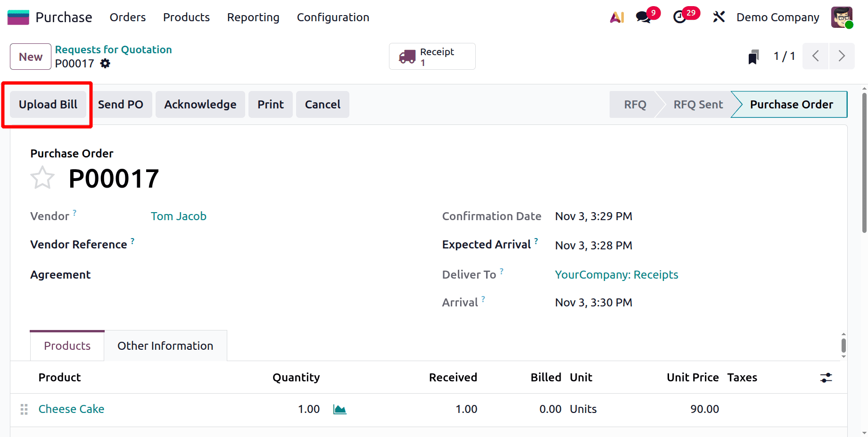868x437 pixels.
Task: Open the AI assistant
Action: tap(617, 17)
